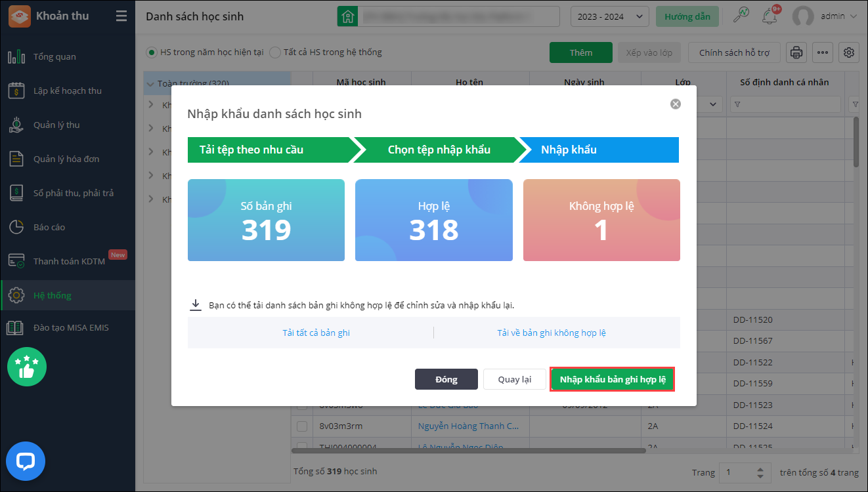Screen dimensions: 868x492
Task: Click Quản lý hóa đơn document icon
Action: point(16,159)
